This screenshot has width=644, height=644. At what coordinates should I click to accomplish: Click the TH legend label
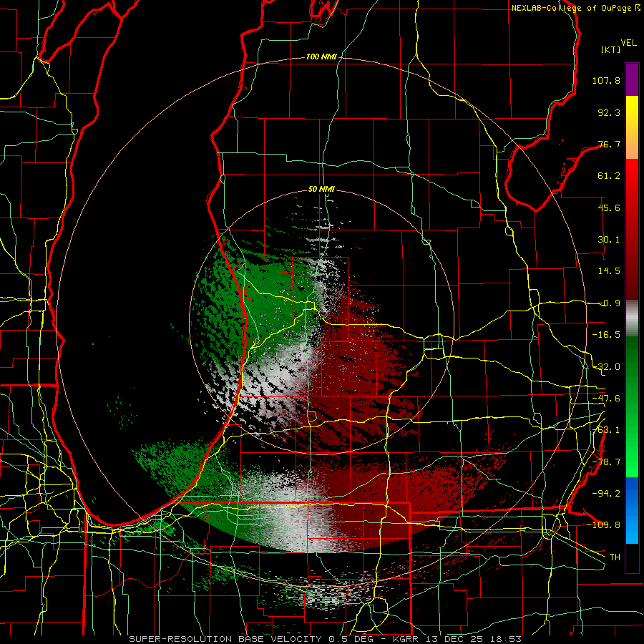(x=615, y=557)
